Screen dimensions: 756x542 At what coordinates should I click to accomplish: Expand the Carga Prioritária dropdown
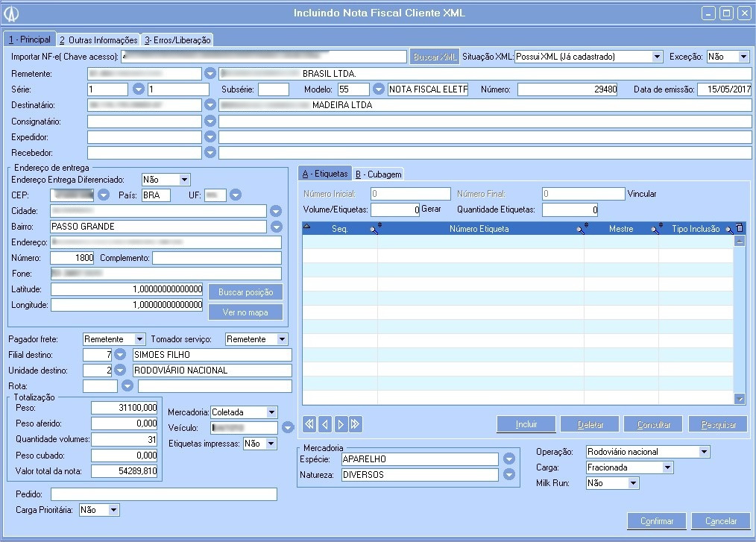pos(113,510)
